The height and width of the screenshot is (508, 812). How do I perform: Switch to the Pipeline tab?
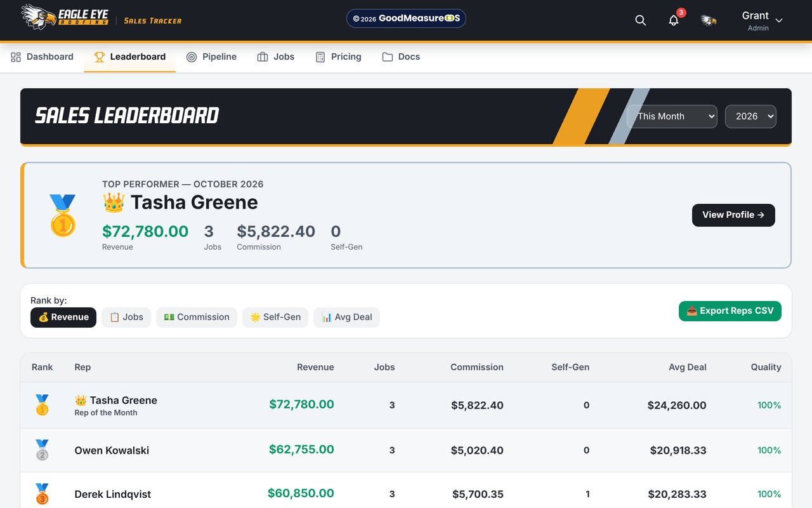211,57
